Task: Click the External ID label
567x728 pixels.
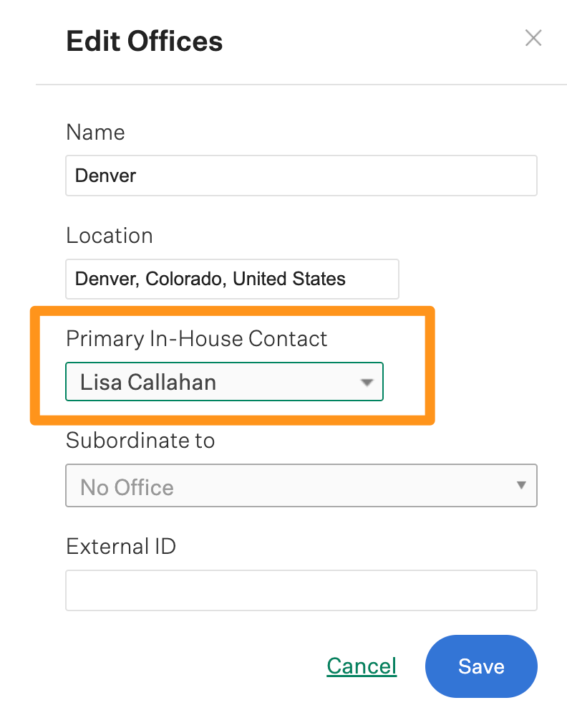Action: pyautogui.click(x=120, y=546)
